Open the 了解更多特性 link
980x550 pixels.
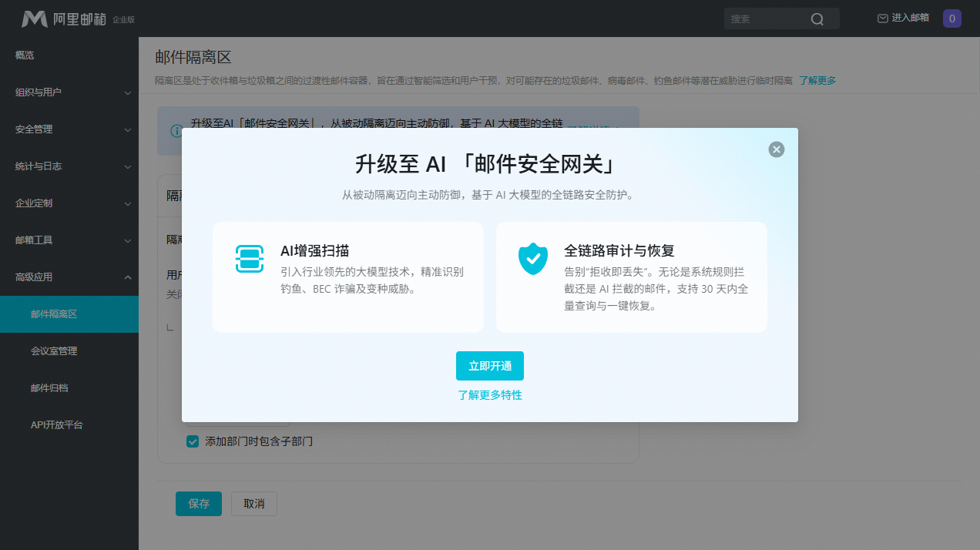(490, 395)
